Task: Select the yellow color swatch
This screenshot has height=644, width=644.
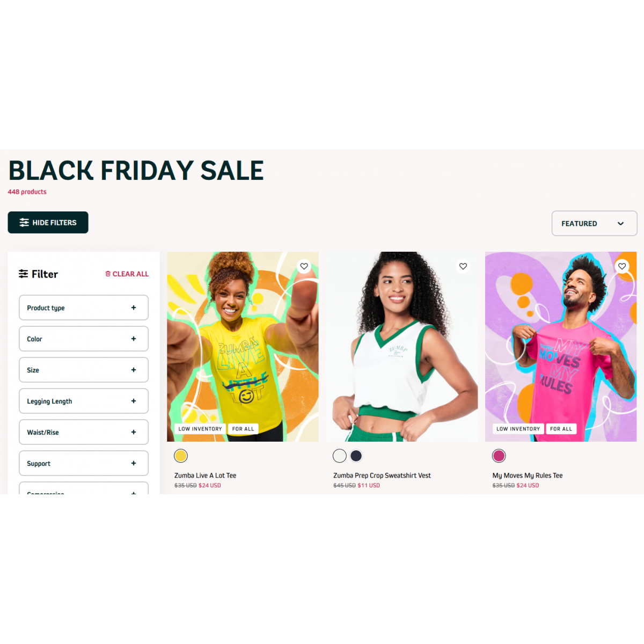Action: pos(181,456)
